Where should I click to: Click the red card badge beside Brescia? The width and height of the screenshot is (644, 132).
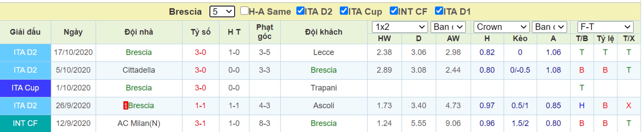click(125, 106)
